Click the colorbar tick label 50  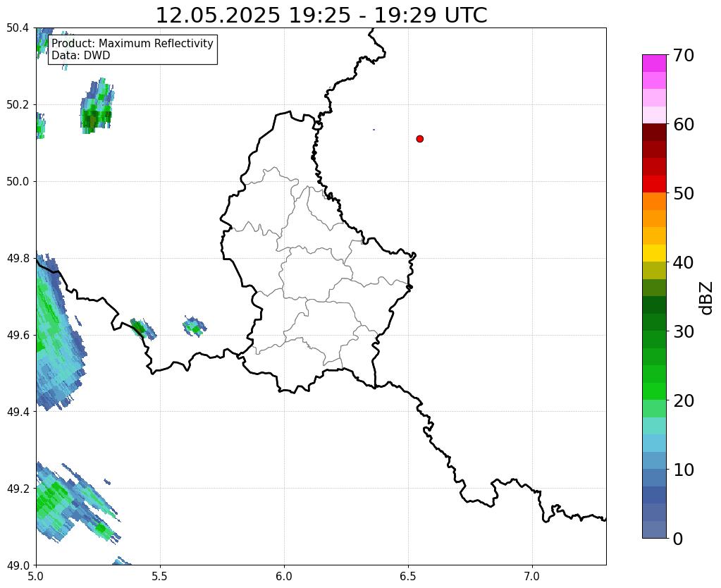point(684,193)
